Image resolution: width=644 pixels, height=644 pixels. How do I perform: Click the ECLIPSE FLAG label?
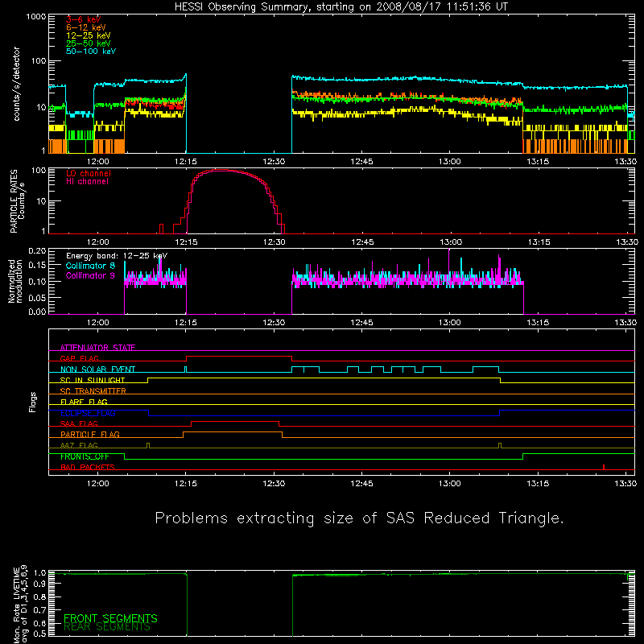[x=88, y=413]
